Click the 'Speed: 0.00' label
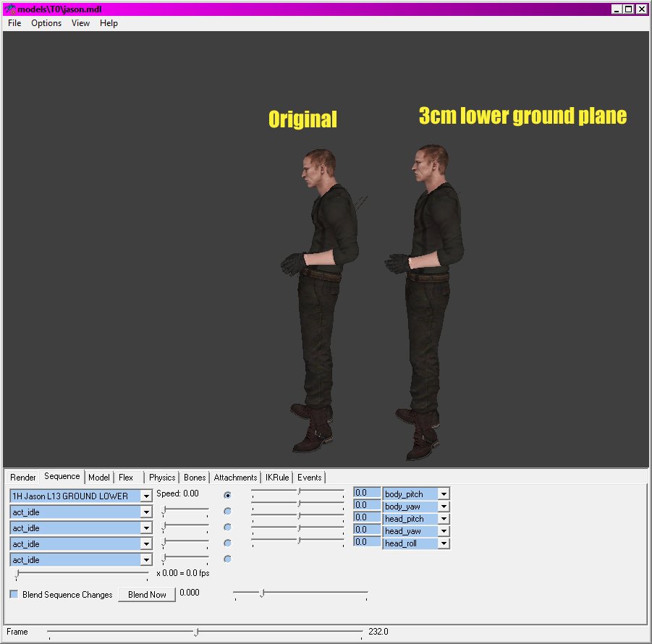This screenshot has height=644, width=652. (x=177, y=493)
